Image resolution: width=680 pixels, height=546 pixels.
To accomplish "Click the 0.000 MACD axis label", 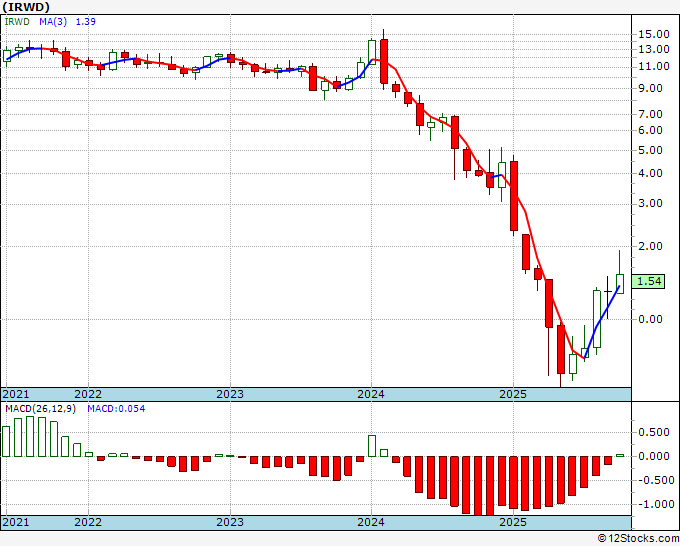I will [656, 456].
